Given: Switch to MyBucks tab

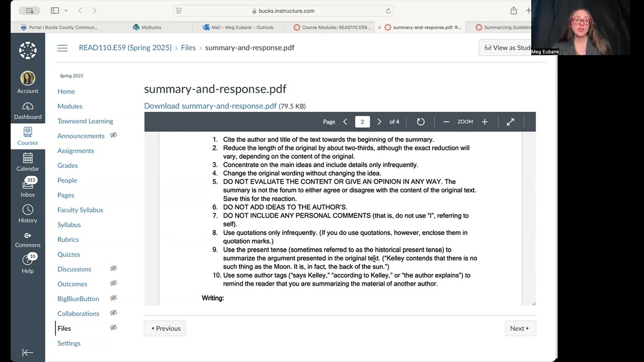Looking at the screenshot, I should tap(147, 28).
